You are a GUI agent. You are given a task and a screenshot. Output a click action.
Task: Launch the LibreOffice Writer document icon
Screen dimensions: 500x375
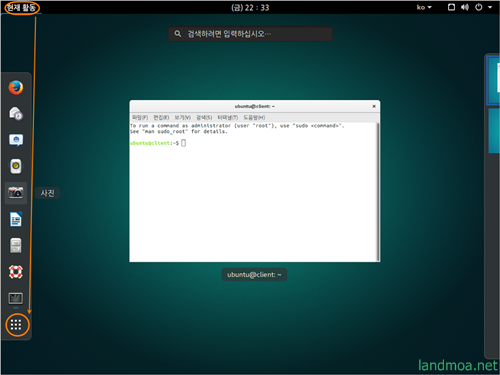pos(16,219)
